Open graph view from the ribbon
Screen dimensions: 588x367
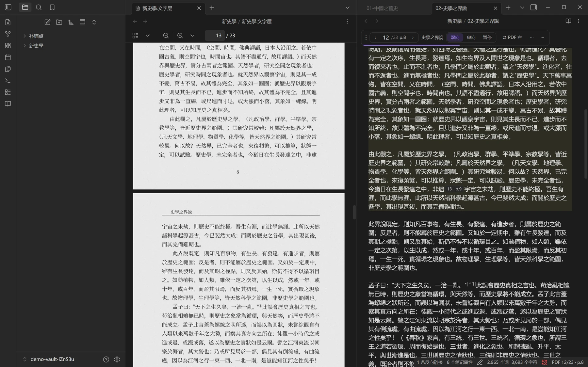tap(8, 34)
